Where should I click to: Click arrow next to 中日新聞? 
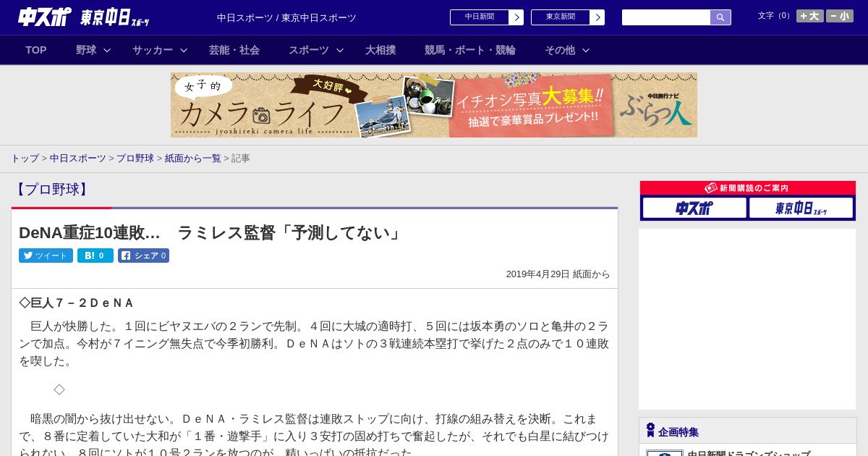click(x=516, y=17)
